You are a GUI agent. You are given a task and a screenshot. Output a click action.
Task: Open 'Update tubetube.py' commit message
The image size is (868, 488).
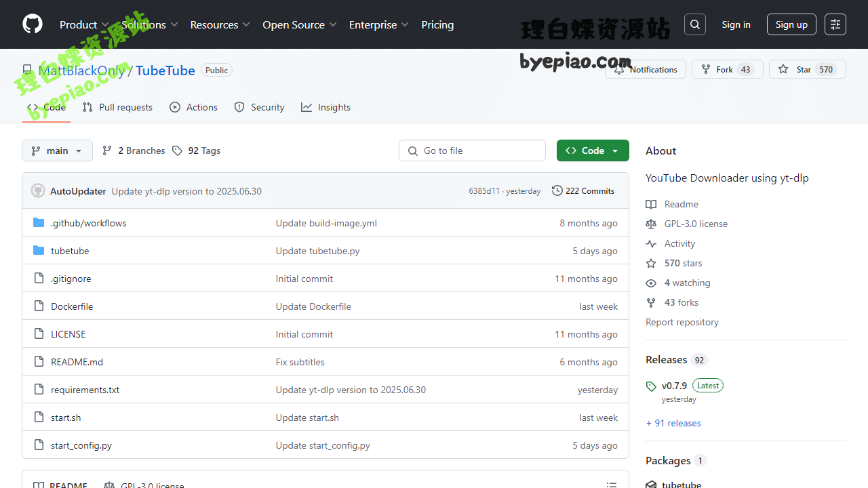point(318,251)
